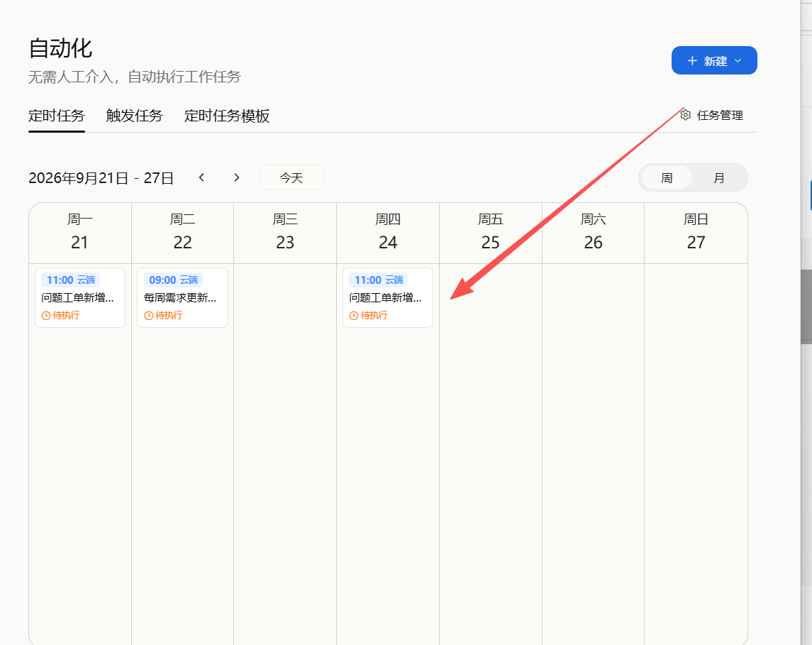Select the 周四 24 column header
Screen dimensions: 812x645
388,233
